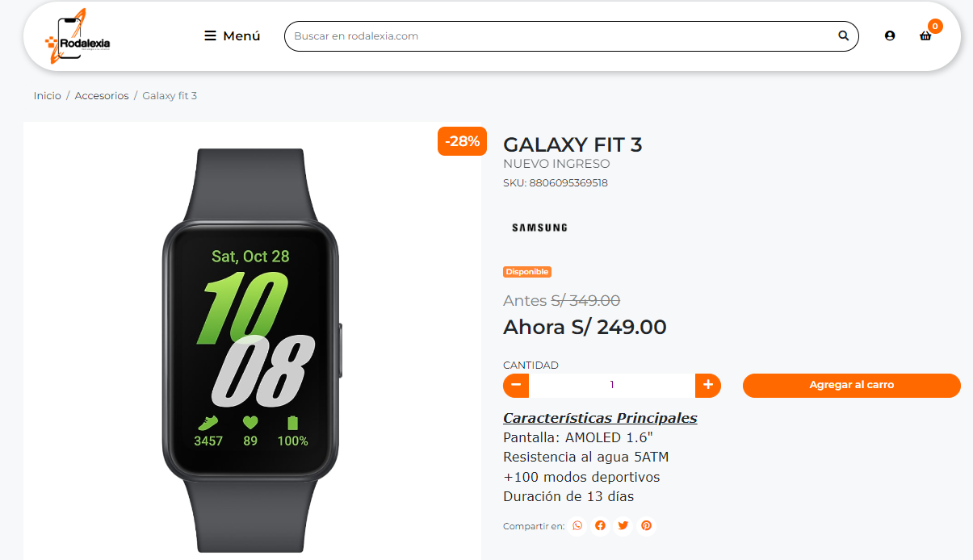Click the Galaxy fit 3 breadcrumb
973x560 pixels.
coord(170,96)
